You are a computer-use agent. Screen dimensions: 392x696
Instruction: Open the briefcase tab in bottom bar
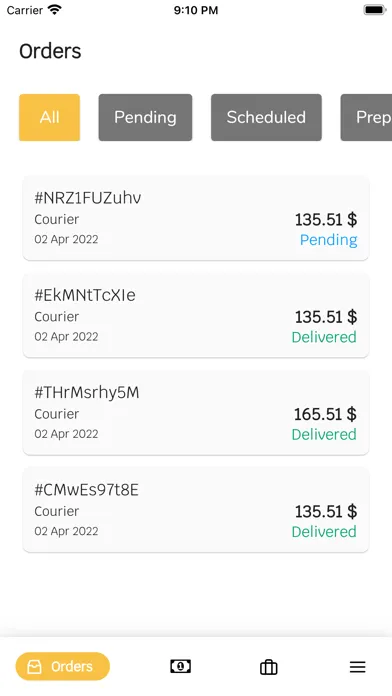269,667
